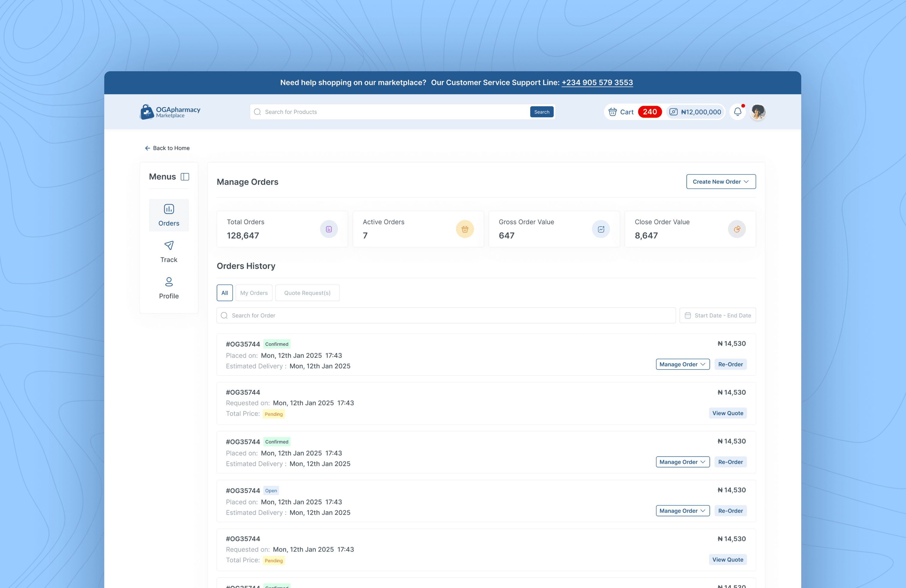906x588 pixels.
Task: Open Manage Order dropdown of the Open order
Action: [x=682, y=510]
